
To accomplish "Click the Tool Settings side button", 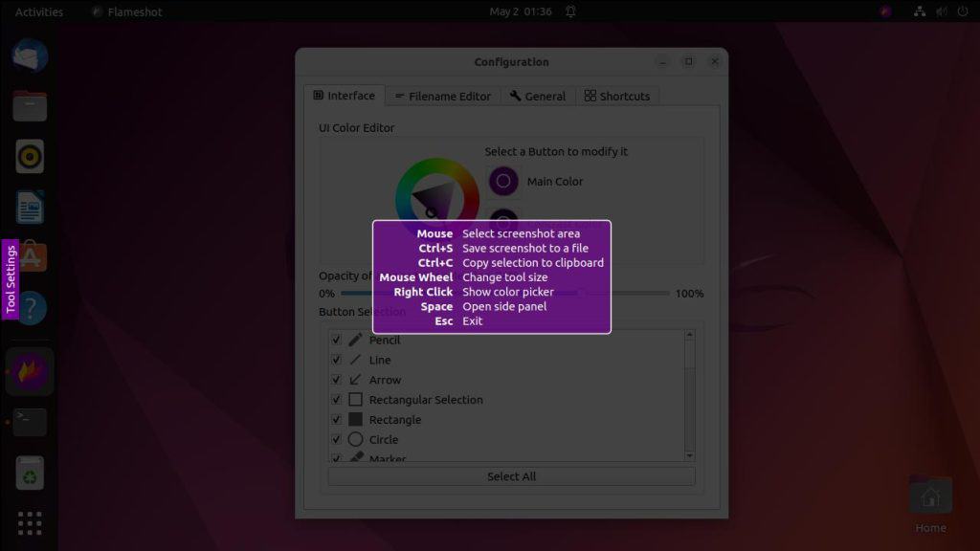I will 11,279.
